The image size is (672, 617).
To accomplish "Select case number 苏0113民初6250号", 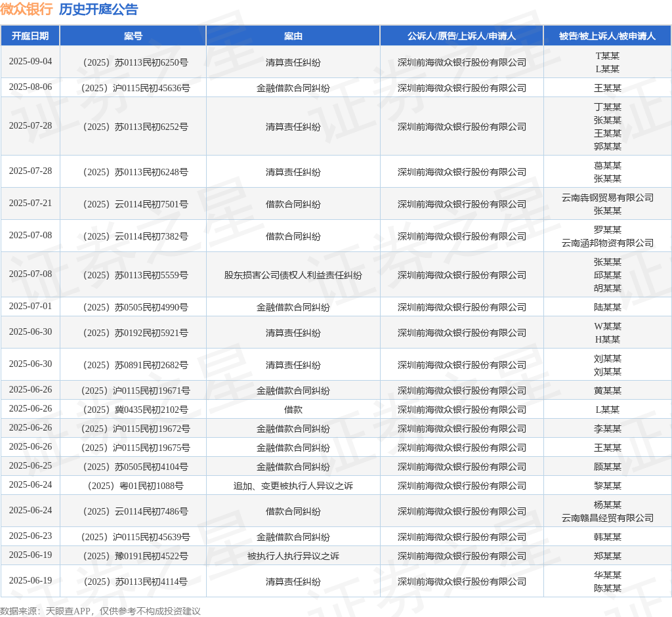I will click(x=135, y=62).
